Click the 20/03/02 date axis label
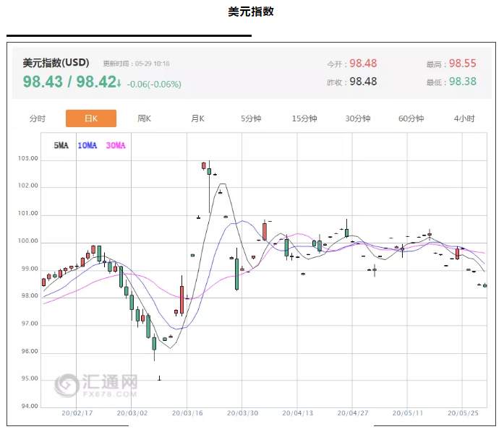The height and width of the screenshot is (437, 504). pyautogui.click(x=132, y=413)
